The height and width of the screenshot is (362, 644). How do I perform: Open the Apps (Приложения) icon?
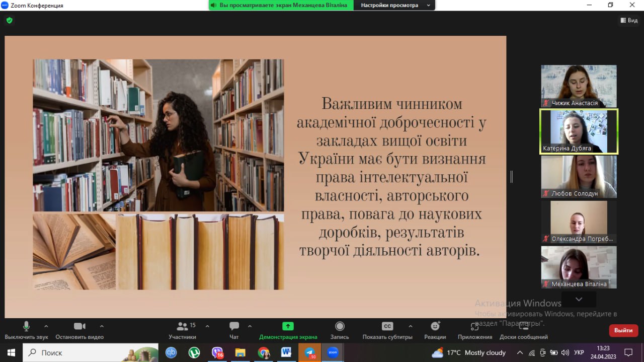pos(474,326)
